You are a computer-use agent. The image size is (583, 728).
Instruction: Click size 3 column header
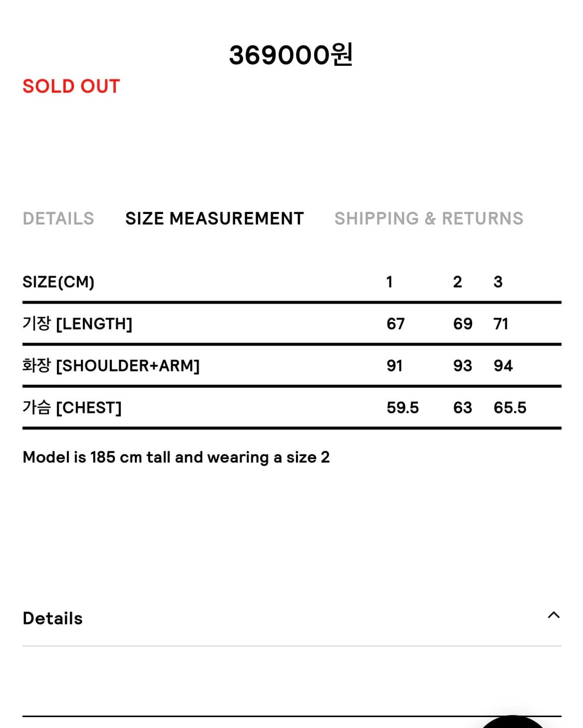498,282
